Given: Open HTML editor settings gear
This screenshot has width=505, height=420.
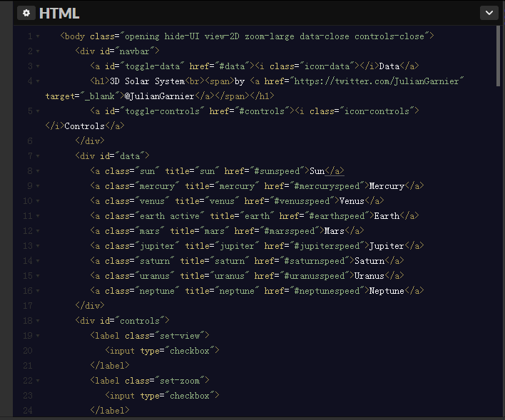Looking at the screenshot, I should 26,13.
